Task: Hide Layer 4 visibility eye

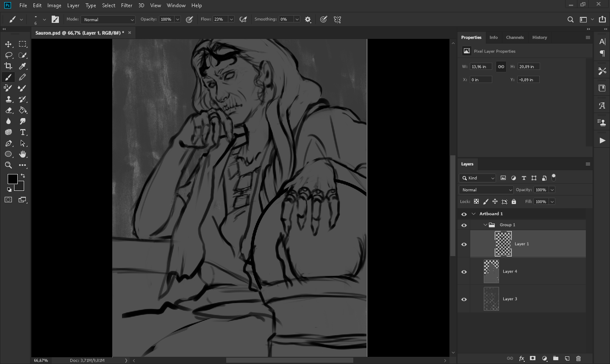Action: (464, 272)
